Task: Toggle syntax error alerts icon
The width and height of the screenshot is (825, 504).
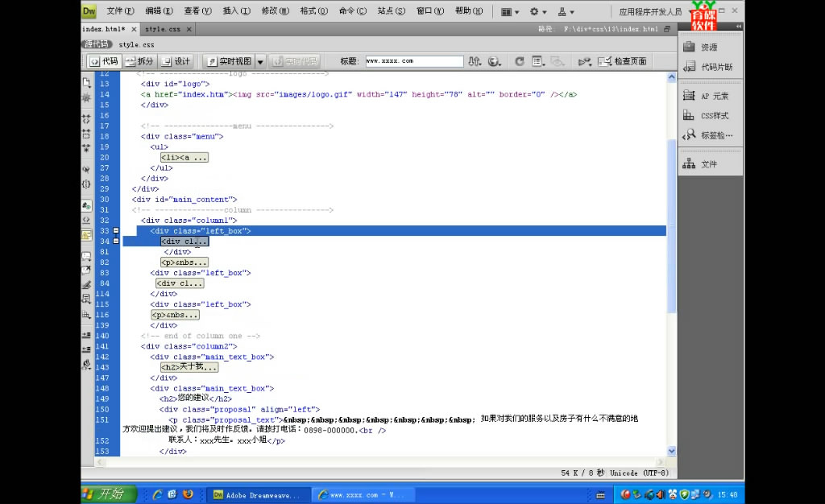Action: [x=86, y=235]
